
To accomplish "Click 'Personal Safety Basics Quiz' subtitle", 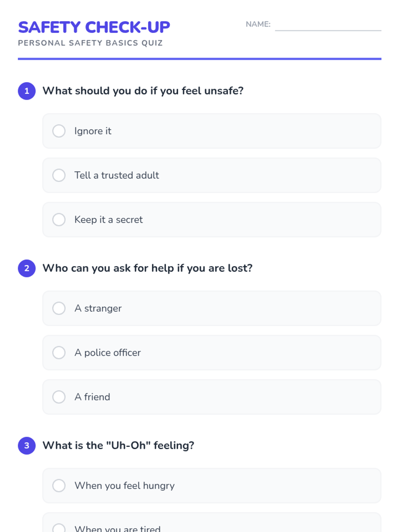I will click(90, 43).
